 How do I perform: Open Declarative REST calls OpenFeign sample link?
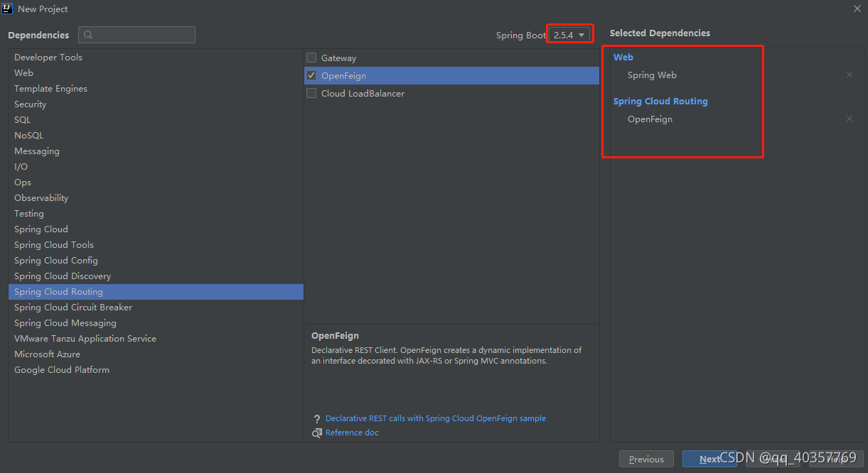coord(436,419)
